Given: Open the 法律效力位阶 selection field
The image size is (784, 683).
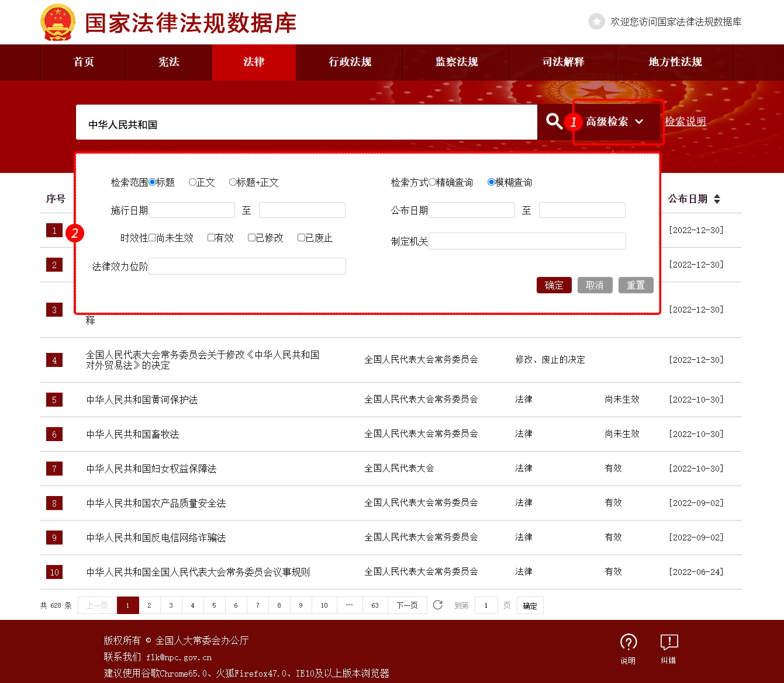Looking at the screenshot, I should (x=247, y=266).
